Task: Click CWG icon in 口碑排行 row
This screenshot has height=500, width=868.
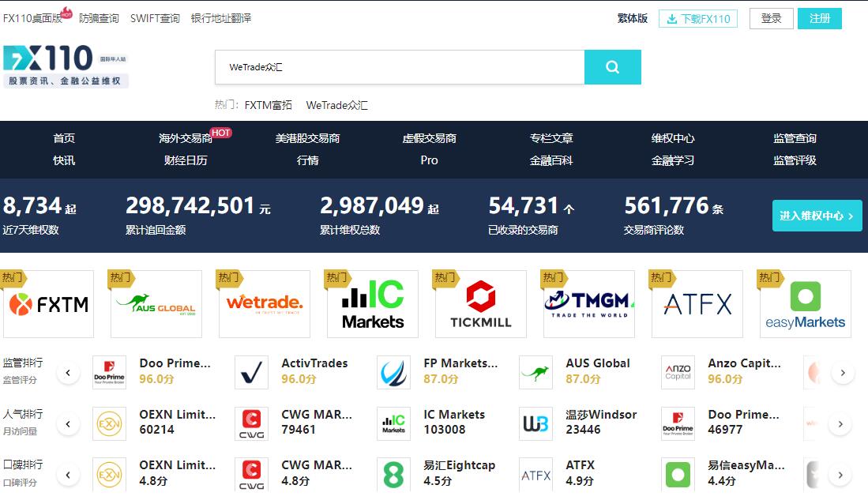Action: click(x=251, y=475)
